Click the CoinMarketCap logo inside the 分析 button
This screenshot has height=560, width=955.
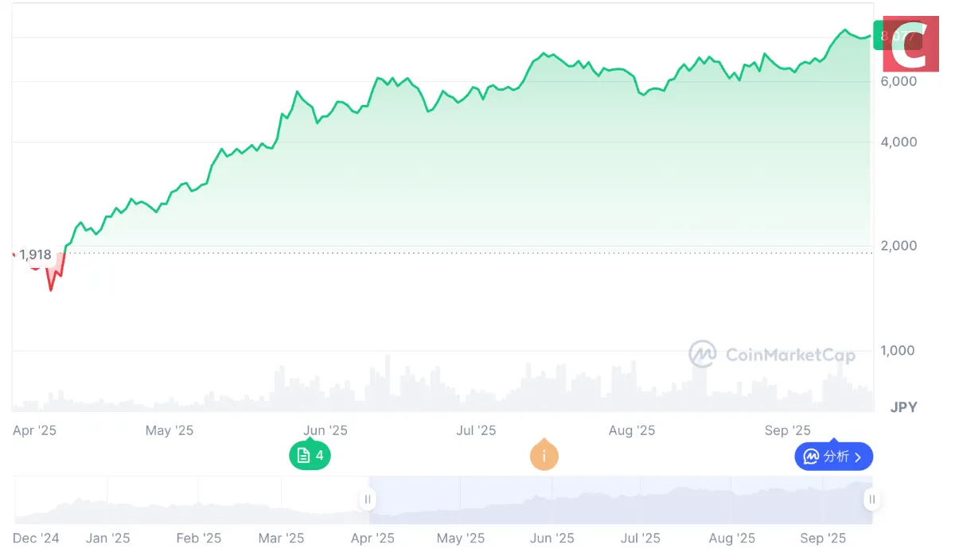(x=809, y=456)
